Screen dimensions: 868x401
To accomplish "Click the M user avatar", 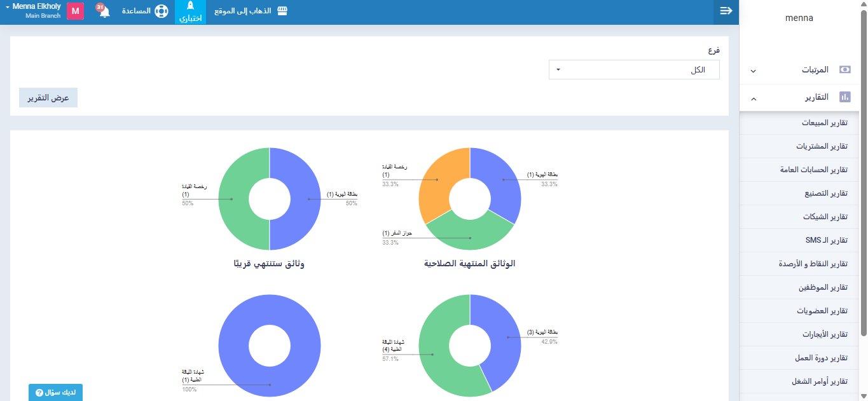I will click(x=75, y=11).
